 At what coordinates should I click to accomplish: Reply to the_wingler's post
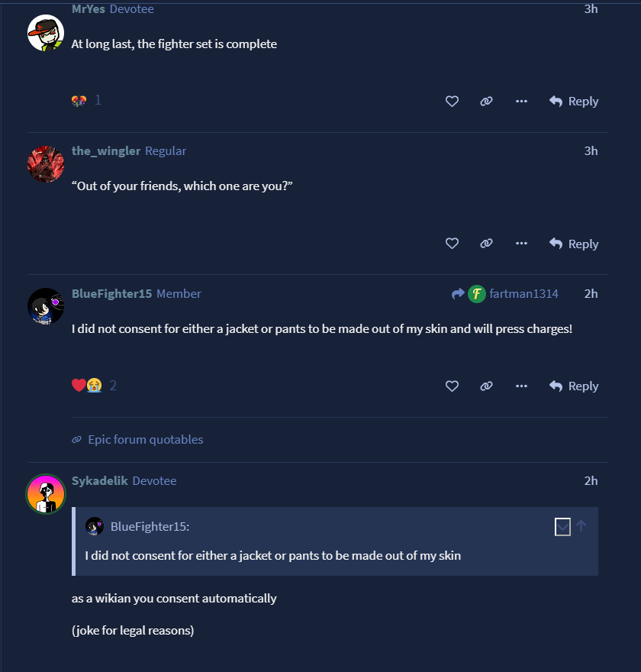point(574,244)
